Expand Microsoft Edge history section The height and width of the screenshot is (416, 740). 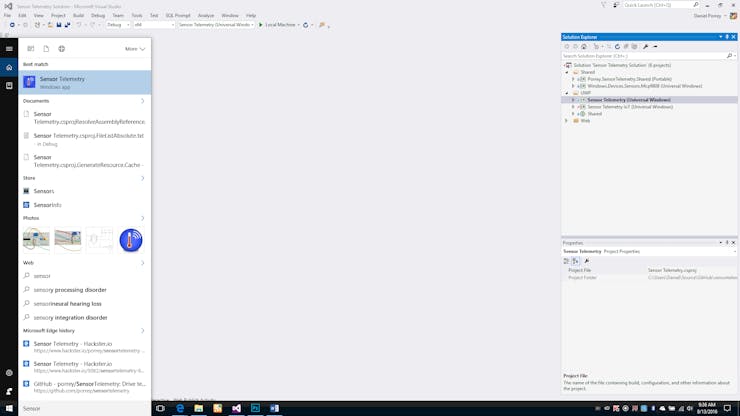point(143,331)
